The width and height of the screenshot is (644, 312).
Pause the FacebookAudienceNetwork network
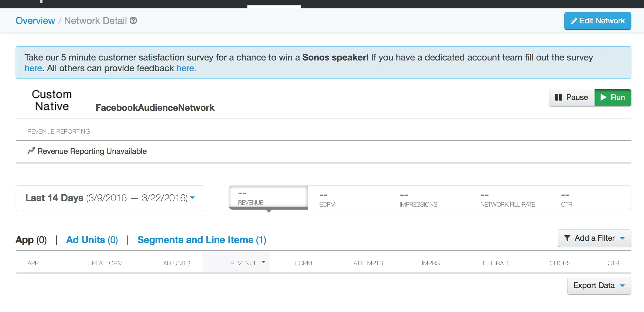pyautogui.click(x=572, y=98)
